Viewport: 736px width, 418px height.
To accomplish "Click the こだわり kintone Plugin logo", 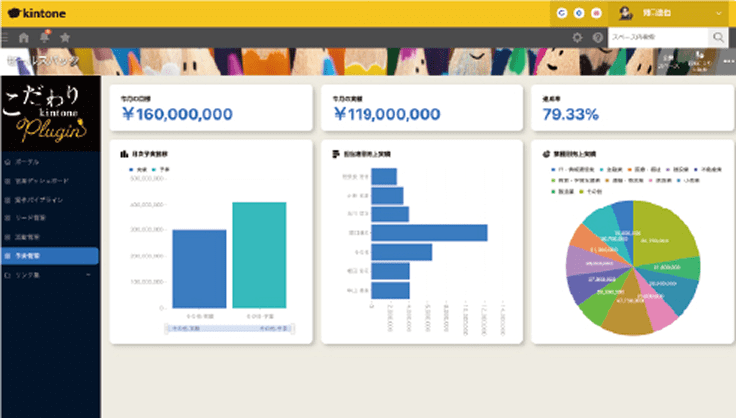I will [x=50, y=112].
